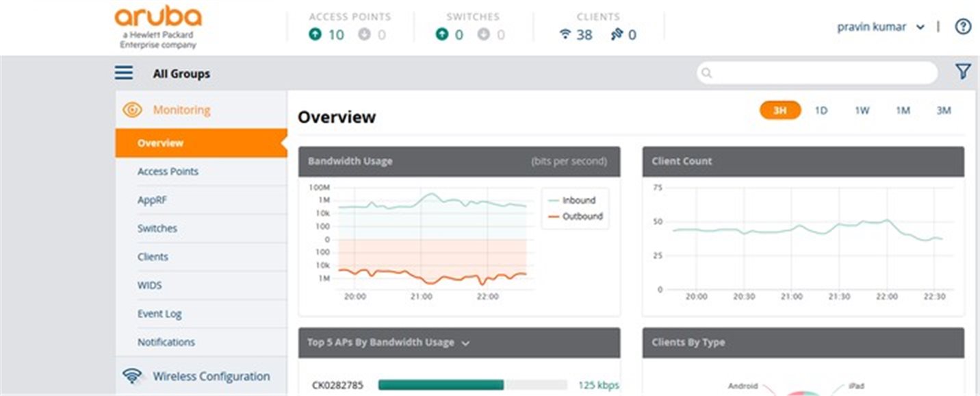
Task: Click the CK0282785 bandwidth usage bar
Action: point(472,385)
